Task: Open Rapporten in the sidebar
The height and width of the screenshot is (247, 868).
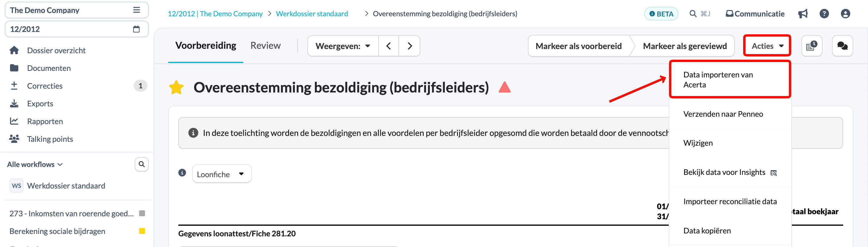Action: (x=45, y=121)
